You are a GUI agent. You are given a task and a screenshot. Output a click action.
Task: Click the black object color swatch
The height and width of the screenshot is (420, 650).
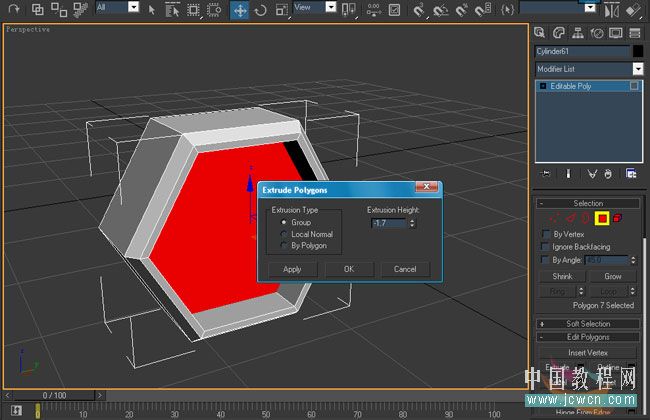coord(638,51)
